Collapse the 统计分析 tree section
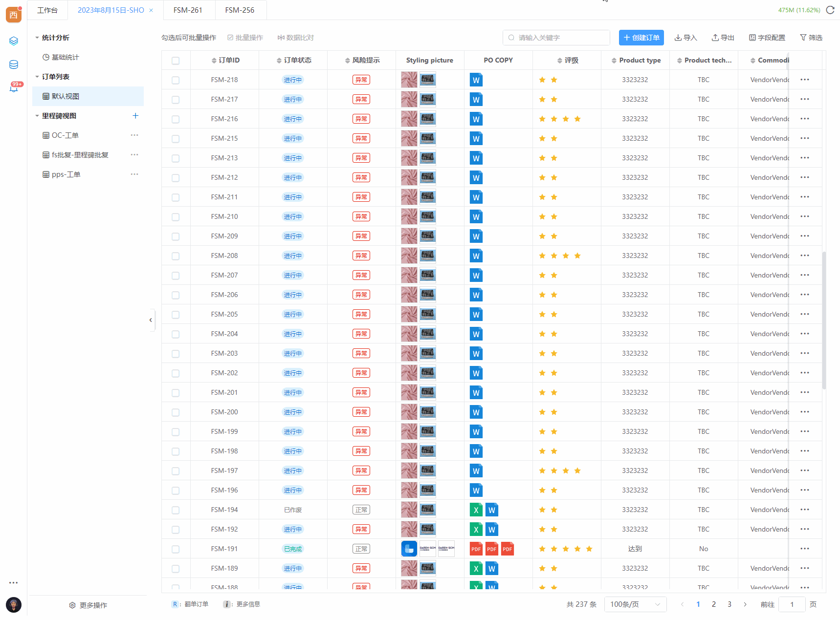The width and height of the screenshot is (840, 620). pos(37,38)
